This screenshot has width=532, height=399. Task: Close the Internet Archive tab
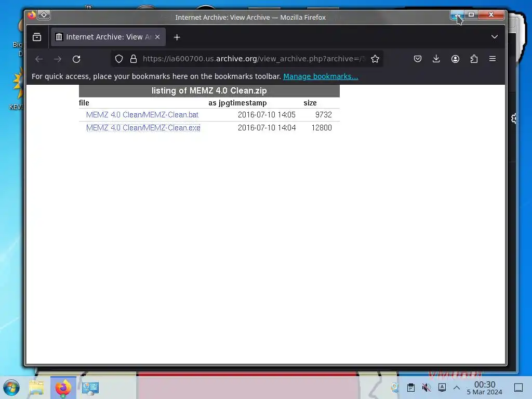[x=157, y=37]
